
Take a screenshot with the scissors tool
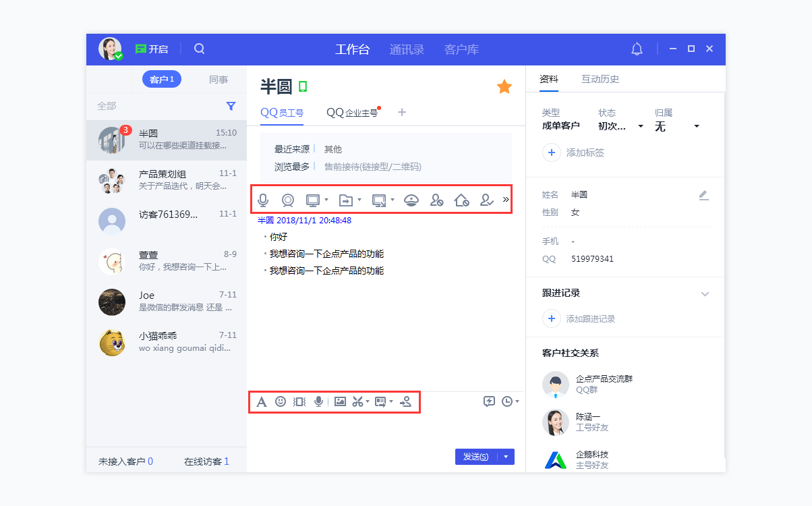[x=357, y=401]
